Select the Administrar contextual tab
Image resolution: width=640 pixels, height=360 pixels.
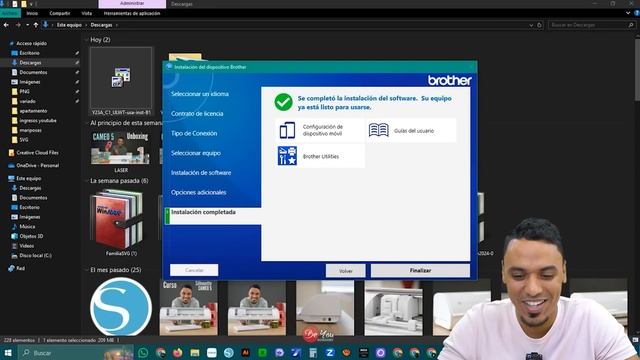[132, 4]
